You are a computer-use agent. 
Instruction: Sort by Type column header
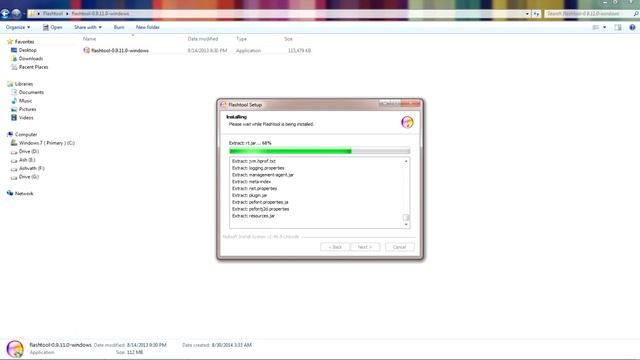(242, 39)
